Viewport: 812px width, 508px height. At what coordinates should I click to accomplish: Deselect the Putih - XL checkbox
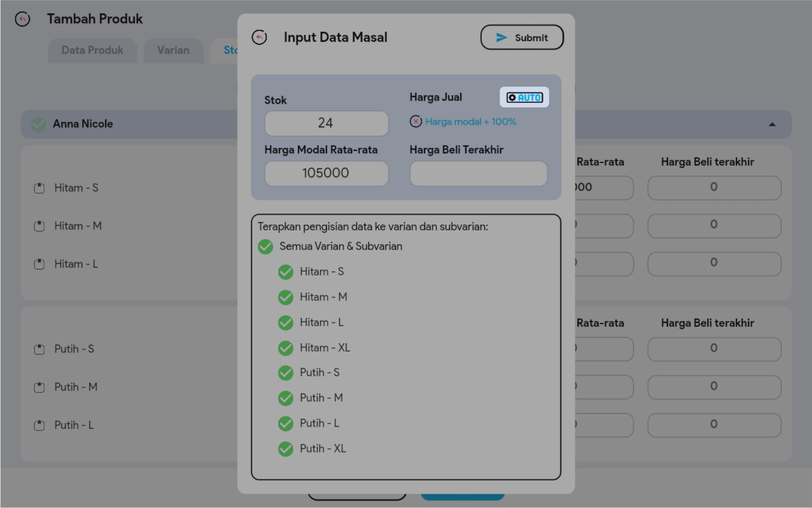click(286, 449)
